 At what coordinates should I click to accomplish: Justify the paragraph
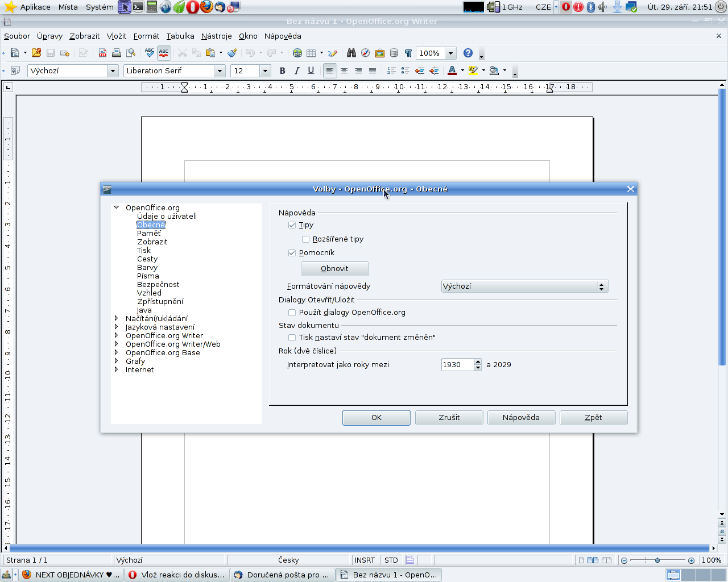[x=373, y=70]
